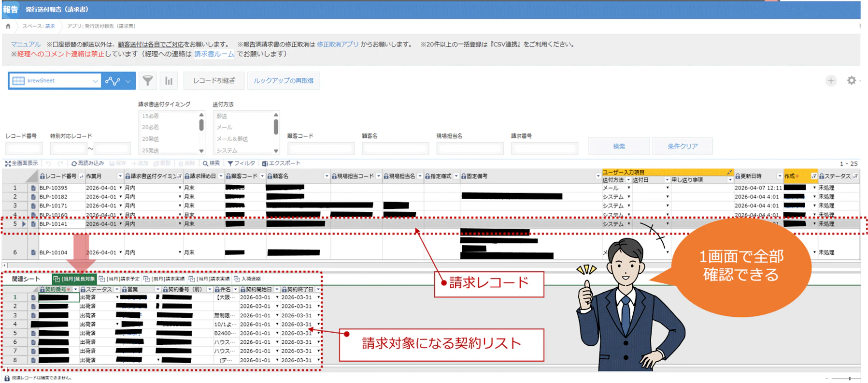This screenshot has height=383, width=868.
Task: Open detail icon of related sheet row 3
Action: [33, 315]
